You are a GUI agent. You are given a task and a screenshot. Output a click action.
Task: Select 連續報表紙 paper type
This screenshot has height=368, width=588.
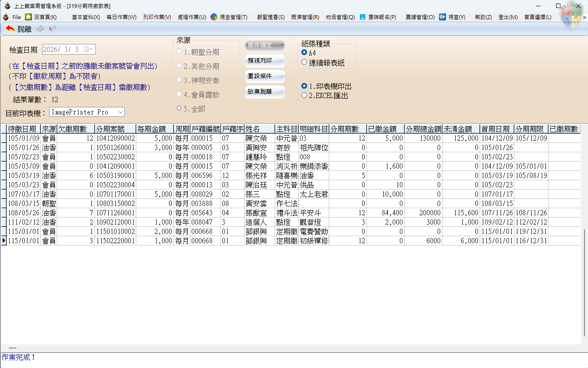tap(304, 63)
